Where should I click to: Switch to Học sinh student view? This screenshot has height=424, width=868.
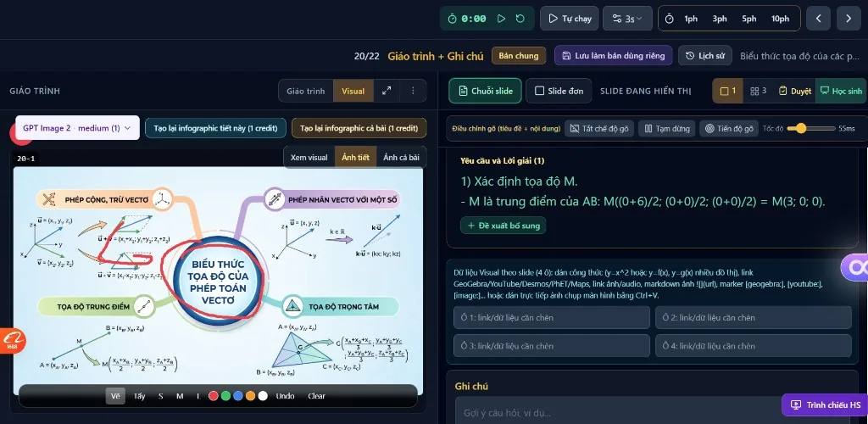pyautogui.click(x=841, y=91)
